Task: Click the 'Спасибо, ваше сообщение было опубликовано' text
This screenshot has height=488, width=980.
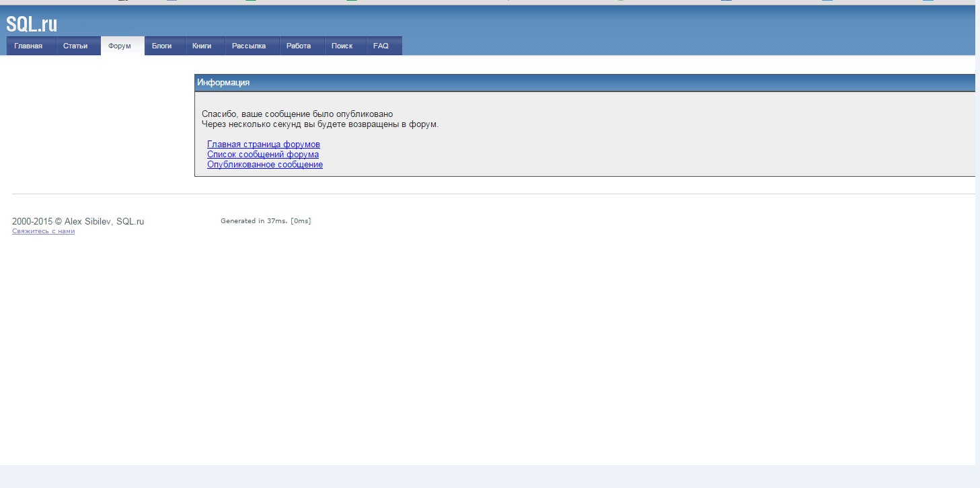Action: (297, 114)
